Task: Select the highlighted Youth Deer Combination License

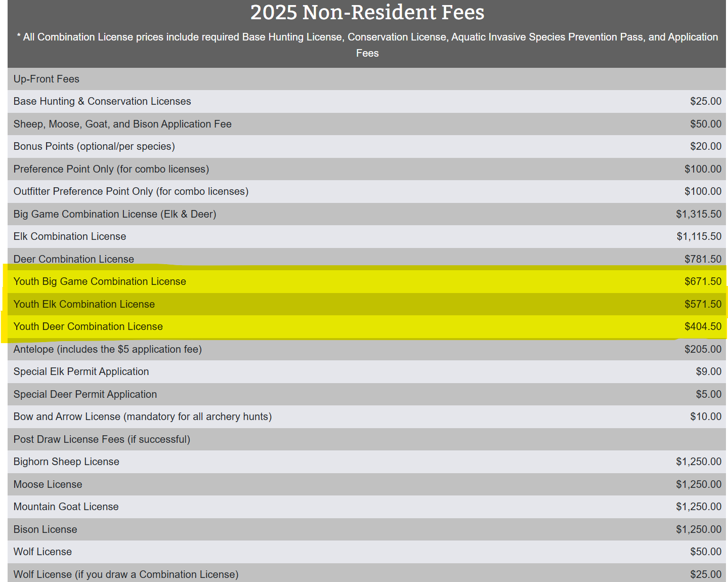Action: [88, 326]
